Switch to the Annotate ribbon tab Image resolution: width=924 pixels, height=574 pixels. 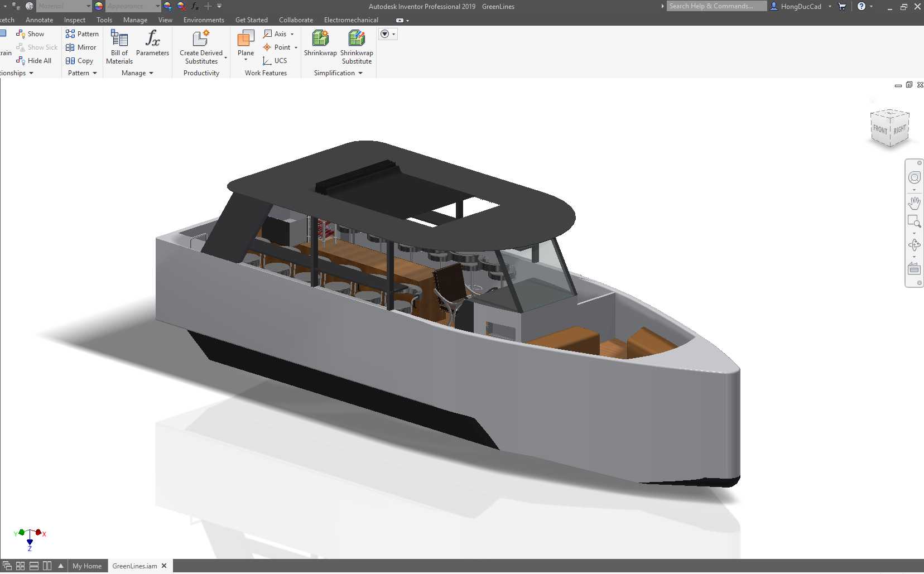pos(39,20)
